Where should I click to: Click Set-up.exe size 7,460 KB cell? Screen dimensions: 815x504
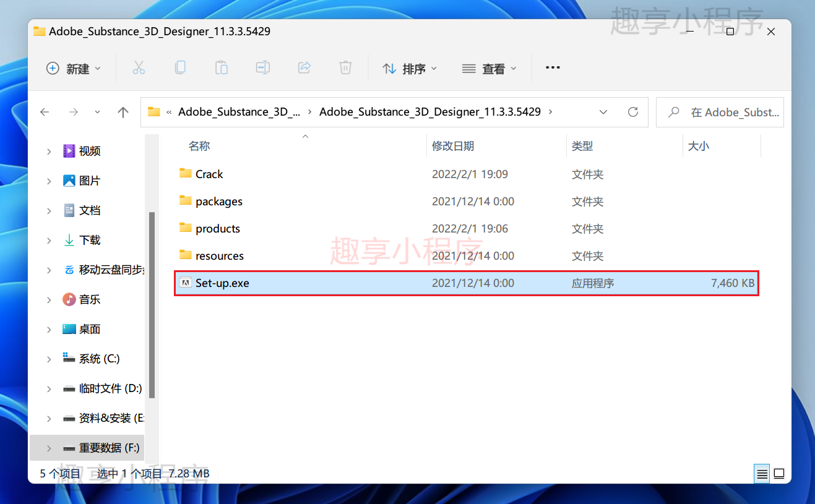733,283
